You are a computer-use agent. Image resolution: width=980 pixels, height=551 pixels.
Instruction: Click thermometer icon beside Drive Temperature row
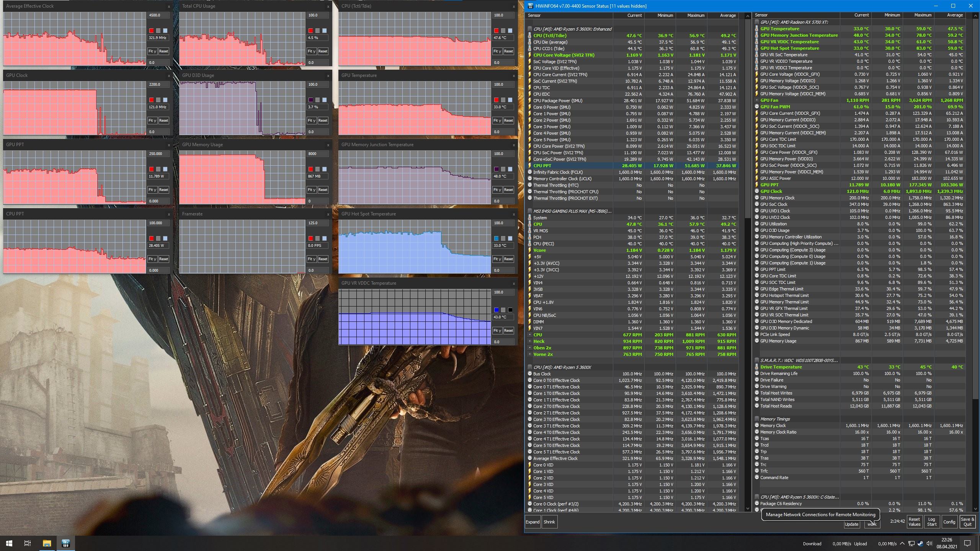pos(757,367)
